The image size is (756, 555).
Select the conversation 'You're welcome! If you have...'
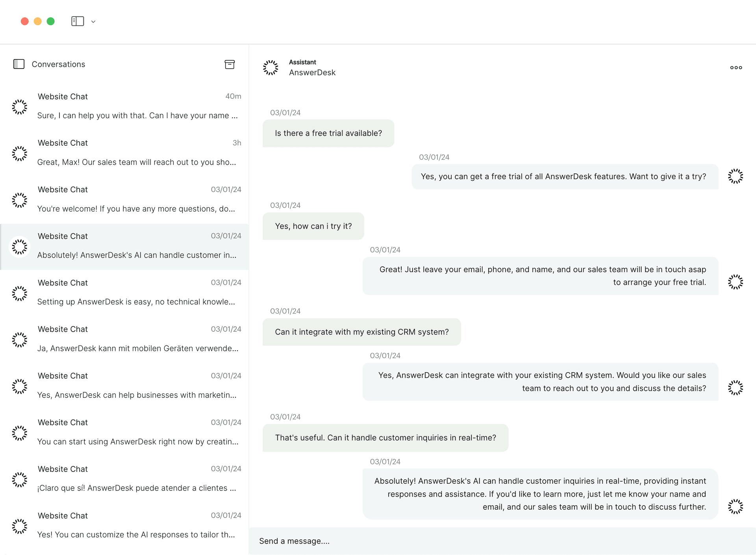[x=124, y=199]
